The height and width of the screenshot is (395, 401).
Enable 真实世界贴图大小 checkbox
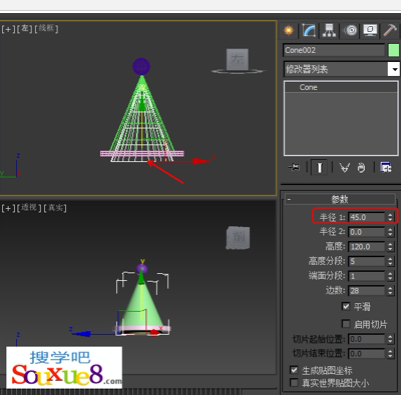(x=294, y=382)
